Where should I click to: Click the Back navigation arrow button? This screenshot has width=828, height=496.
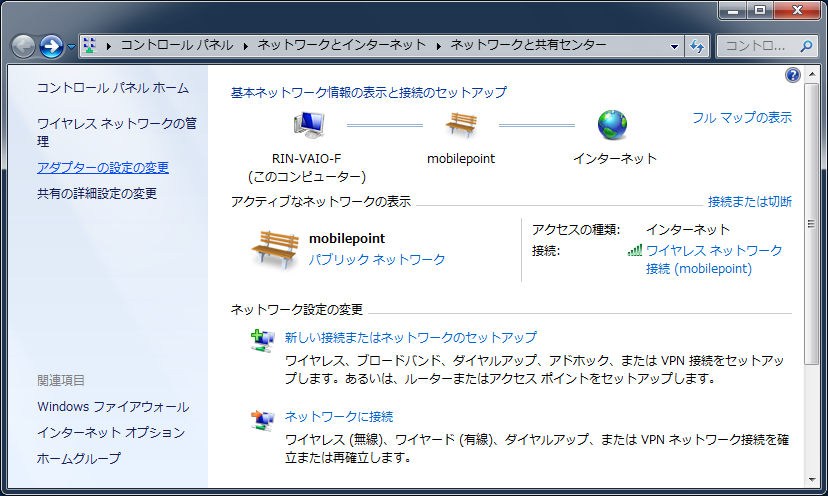coord(23,46)
